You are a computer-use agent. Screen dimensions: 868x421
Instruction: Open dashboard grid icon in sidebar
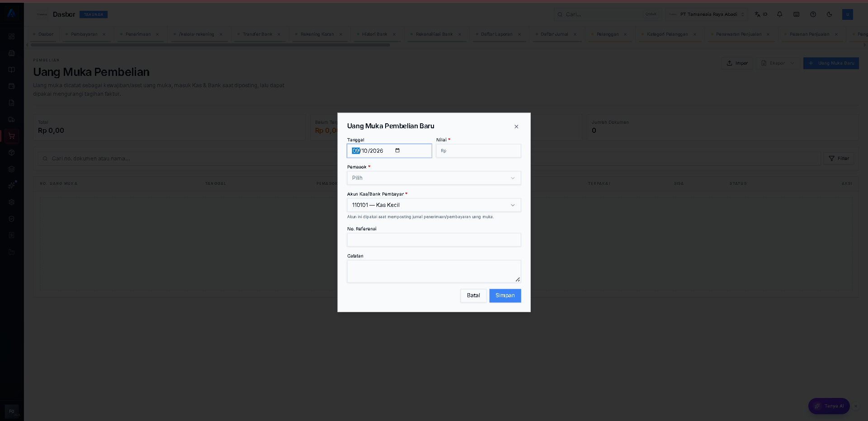click(12, 36)
